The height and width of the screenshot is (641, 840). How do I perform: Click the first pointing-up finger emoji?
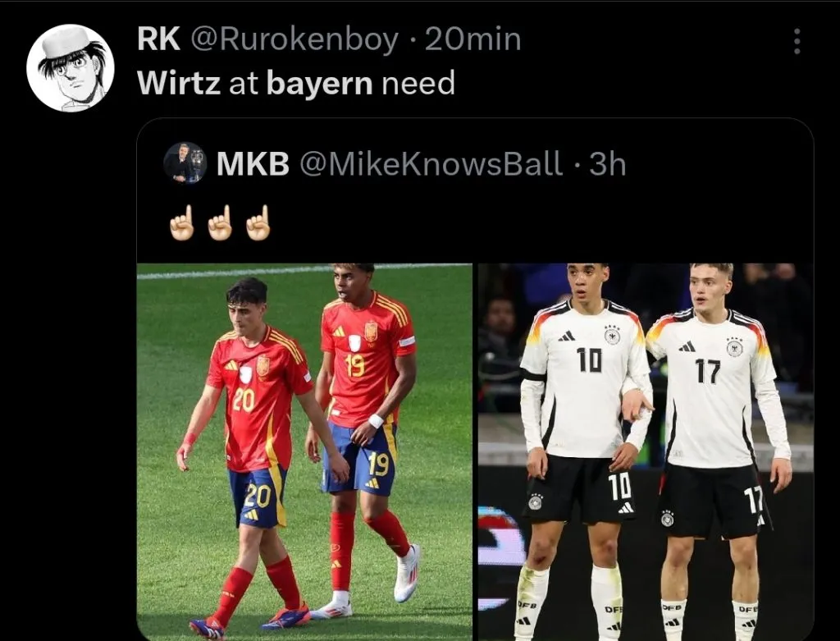[182, 223]
